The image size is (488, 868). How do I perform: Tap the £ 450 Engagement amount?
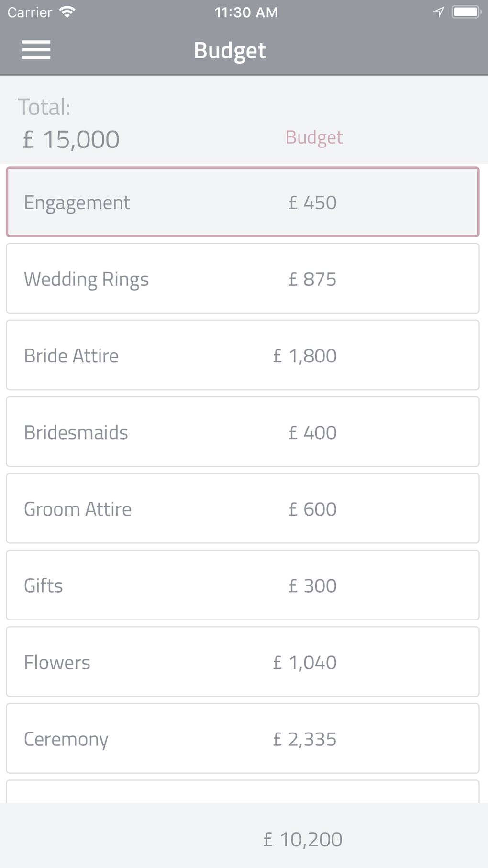coord(312,203)
